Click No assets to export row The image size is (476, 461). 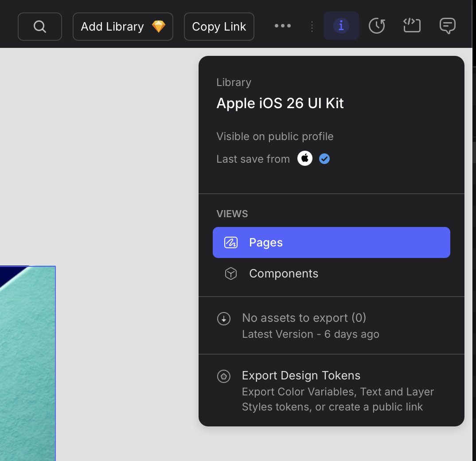click(x=331, y=325)
